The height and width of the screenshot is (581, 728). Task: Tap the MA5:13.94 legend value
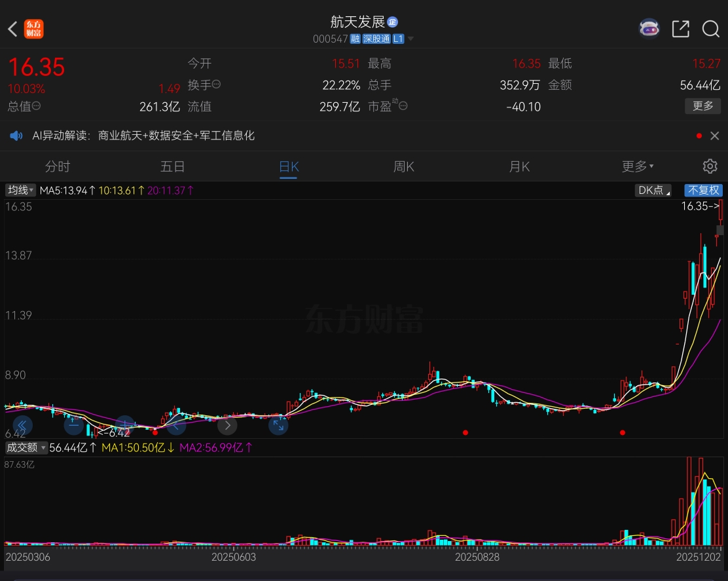coord(68,191)
